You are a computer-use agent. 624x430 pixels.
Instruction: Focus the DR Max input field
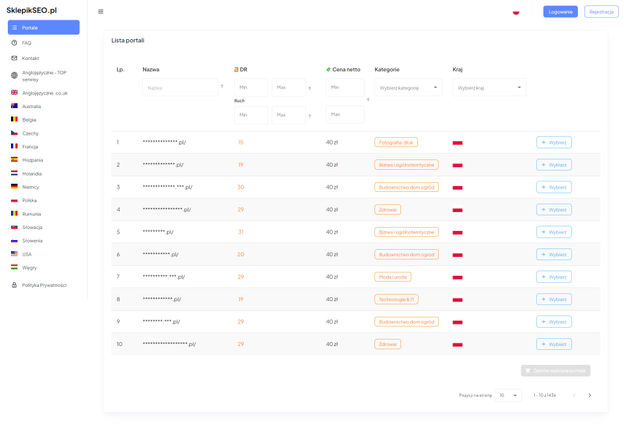(289, 87)
